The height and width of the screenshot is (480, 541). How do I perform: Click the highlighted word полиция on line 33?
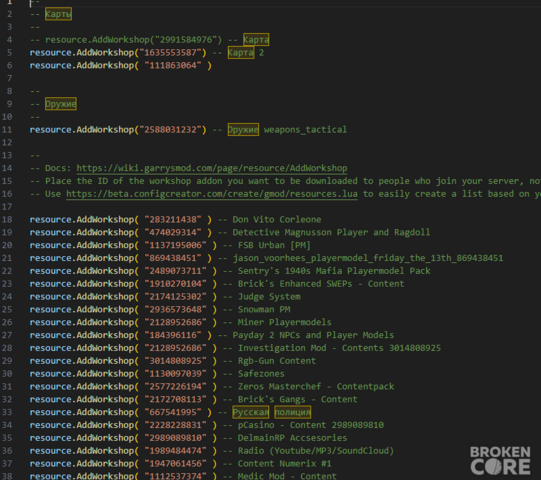click(293, 412)
